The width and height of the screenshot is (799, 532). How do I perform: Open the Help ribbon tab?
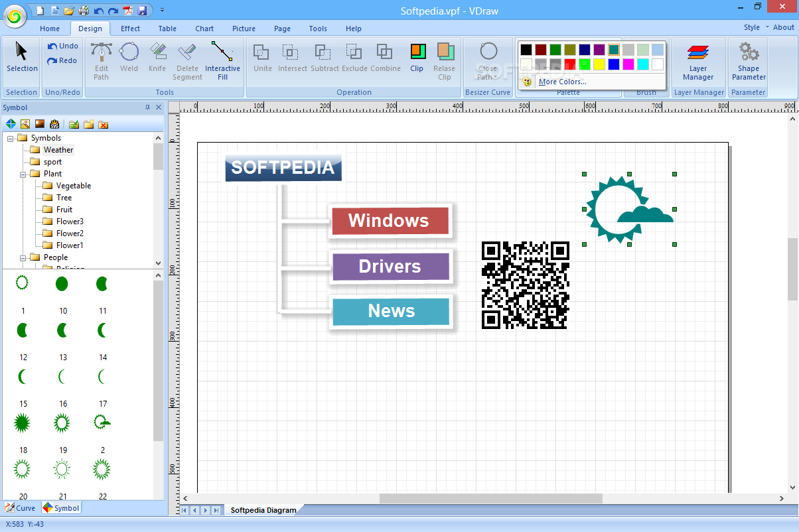point(353,29)
